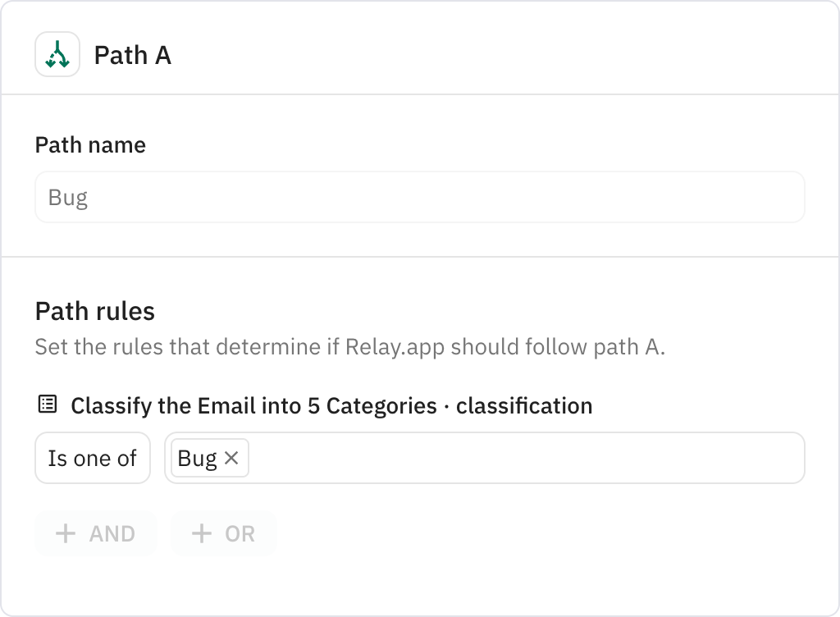Click the Path A header

tap(132, 55)
